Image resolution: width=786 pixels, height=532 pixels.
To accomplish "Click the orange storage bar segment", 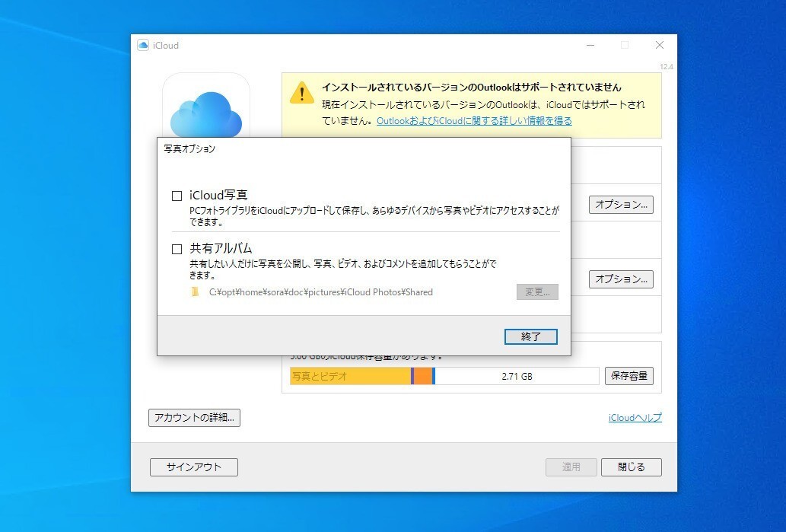I will 423,376.
